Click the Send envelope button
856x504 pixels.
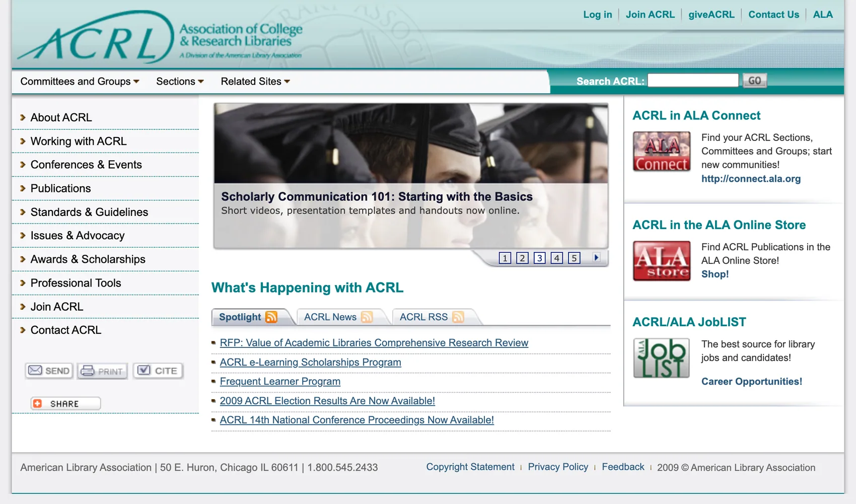tap(49, 371)
